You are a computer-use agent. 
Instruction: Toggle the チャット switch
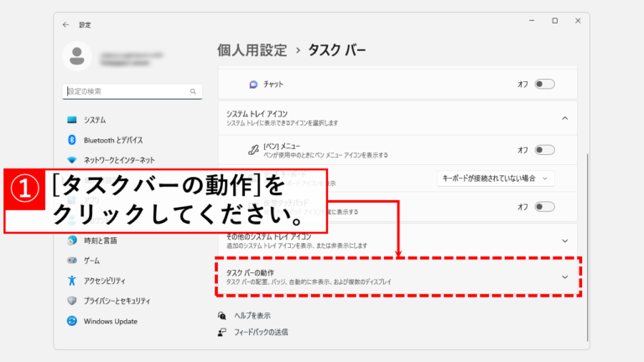pos(544,84)
